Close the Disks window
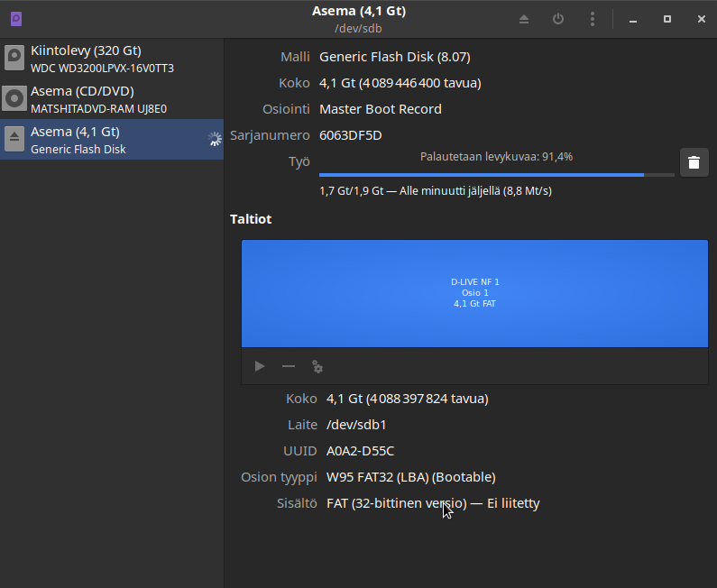 701,19
